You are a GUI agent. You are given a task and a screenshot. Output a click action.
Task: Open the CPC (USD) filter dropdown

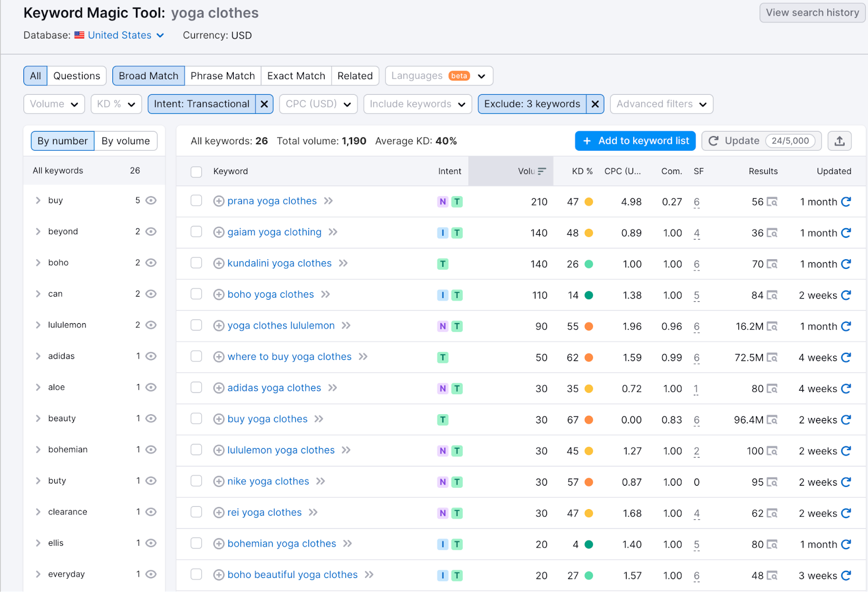click(318, 104)
